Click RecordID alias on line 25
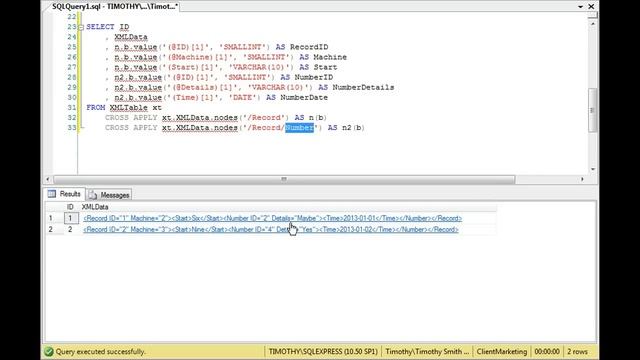This screenshot has width=640, height=360. (309, 47)
